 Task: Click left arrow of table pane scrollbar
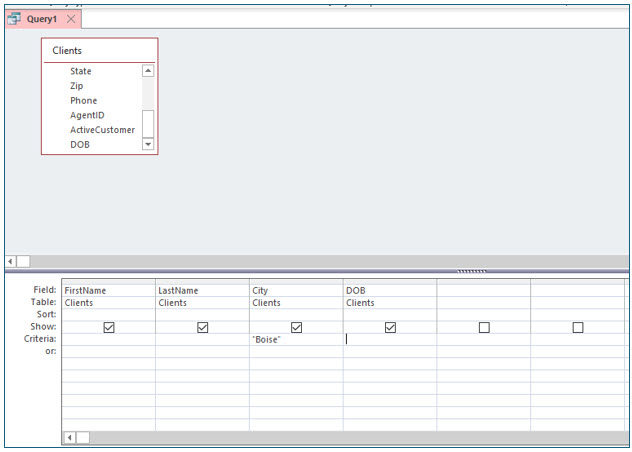tap(10, 261)
